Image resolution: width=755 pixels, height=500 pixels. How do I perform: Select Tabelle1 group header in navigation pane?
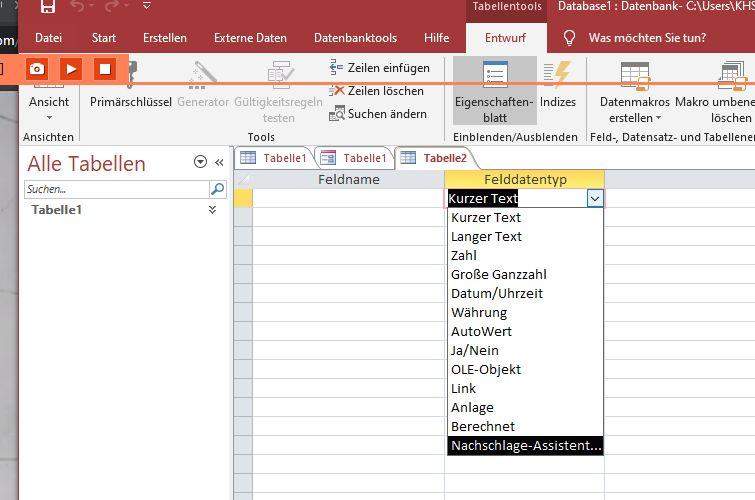[x=56, y=210]
